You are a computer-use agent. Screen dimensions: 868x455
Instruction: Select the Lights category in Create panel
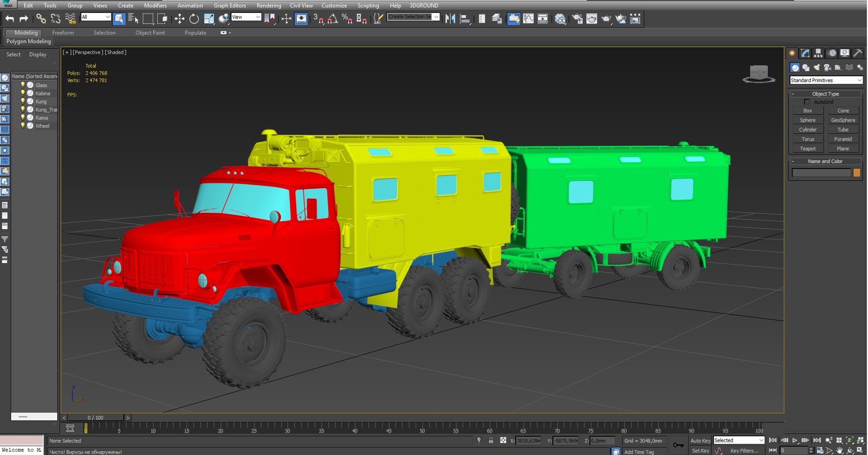(816, 67)
